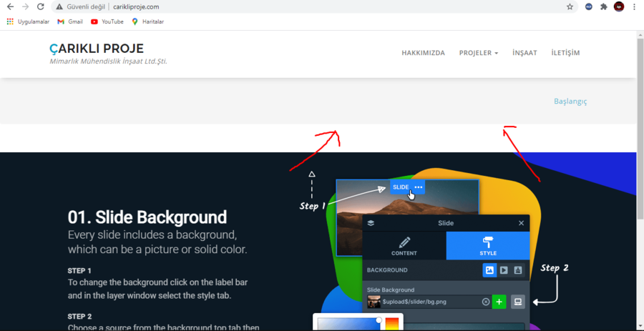This screenshot has height=331, width=644.
Task: Select the image background type icon
Action: point(489,270)
